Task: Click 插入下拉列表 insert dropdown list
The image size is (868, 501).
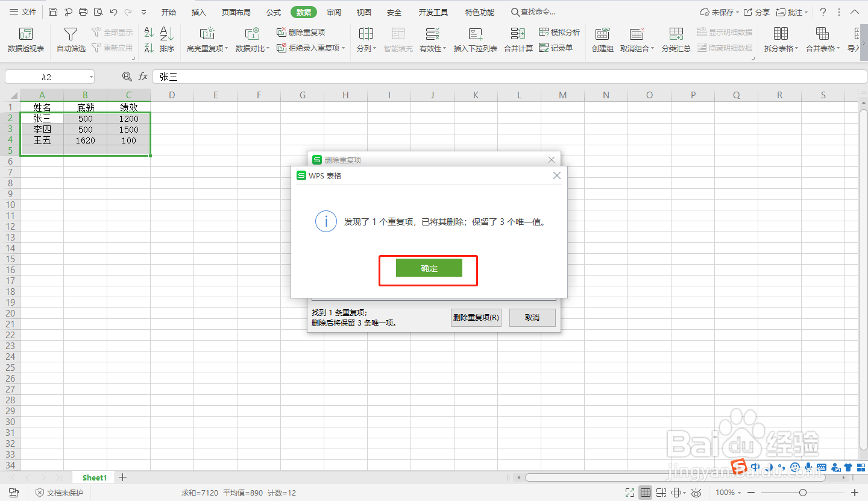Action: pos(476,40)
